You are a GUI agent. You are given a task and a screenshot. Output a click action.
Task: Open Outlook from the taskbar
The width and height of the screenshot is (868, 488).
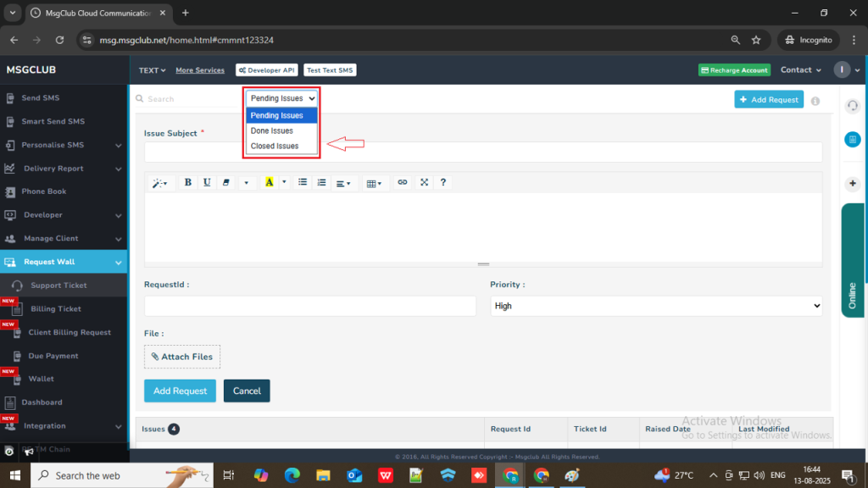(354, 475)
